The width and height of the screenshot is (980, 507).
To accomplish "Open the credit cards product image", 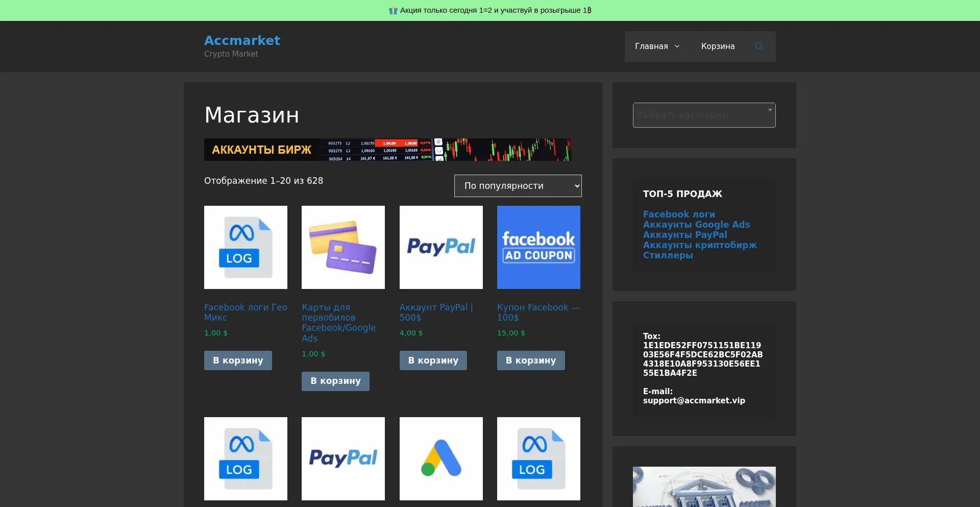I will (343, 247).
